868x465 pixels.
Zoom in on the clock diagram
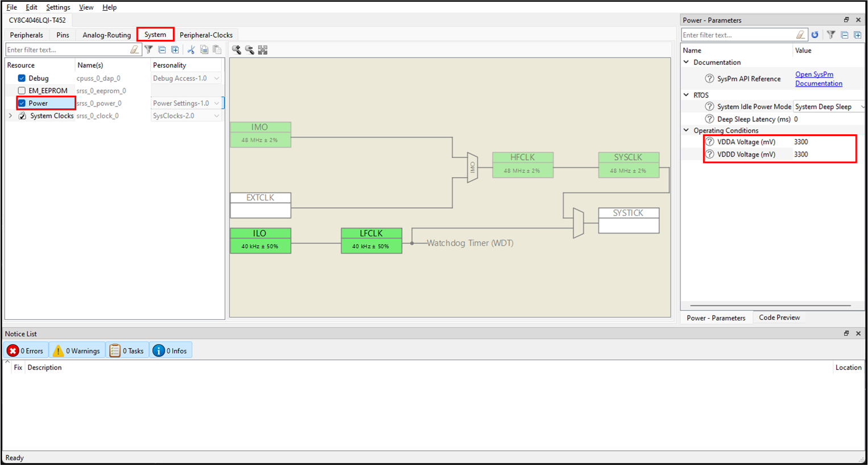(237, 50)
